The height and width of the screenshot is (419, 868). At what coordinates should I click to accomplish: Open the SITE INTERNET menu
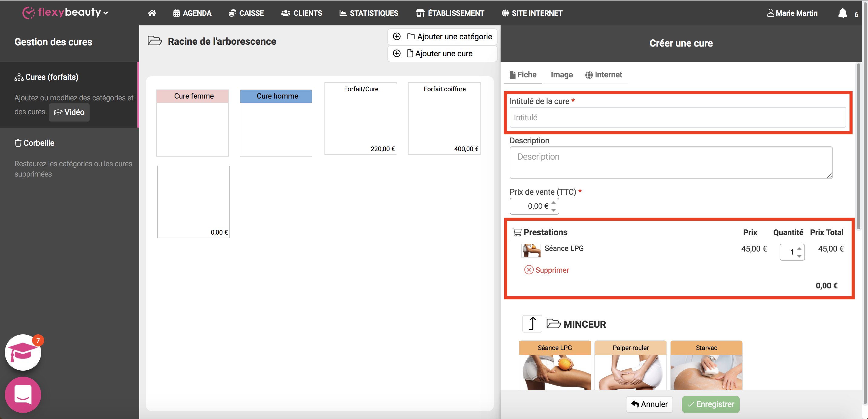(x=532, y=13)
